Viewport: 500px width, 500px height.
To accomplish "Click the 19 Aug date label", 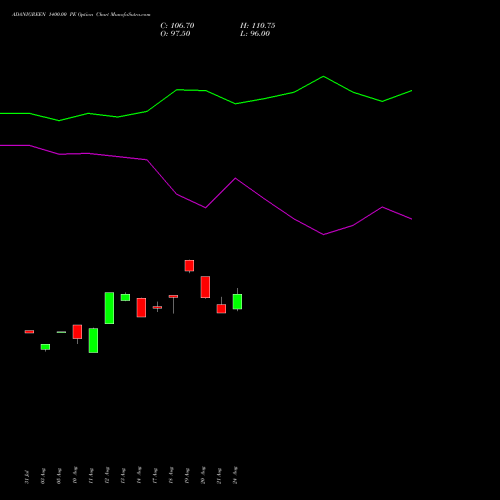I will pyautogui.click(x=187, y=476).
